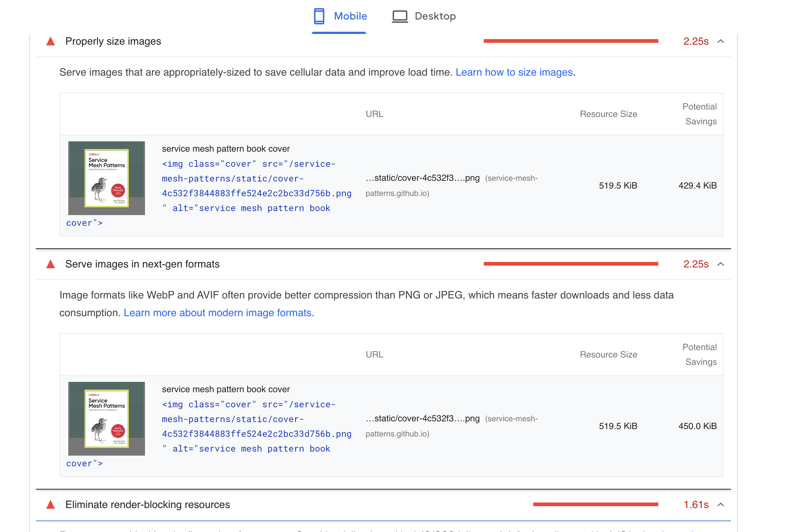Image resolution: width=786 pixels, height=532 pixels.
Task: Collapse the Properly size images section
Action: [x=720, y=41]
